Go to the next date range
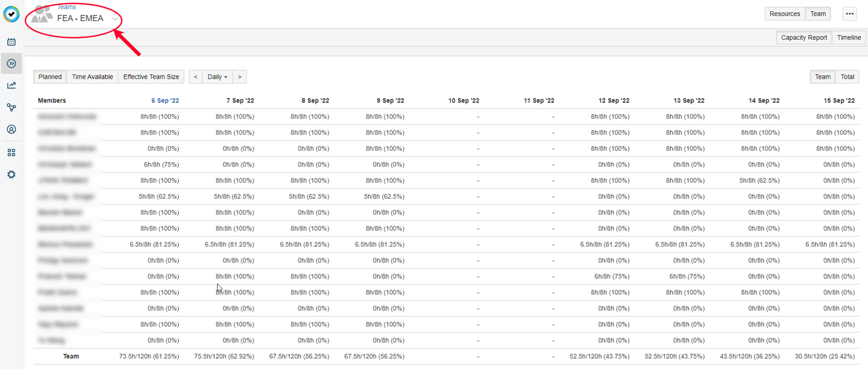The image size is (868, 369). [239, 77]
